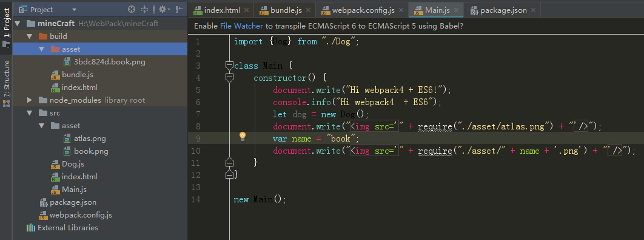Click the Scroll from Source target icon
Viewport: 644px width, 240px height.
(132, 9)
